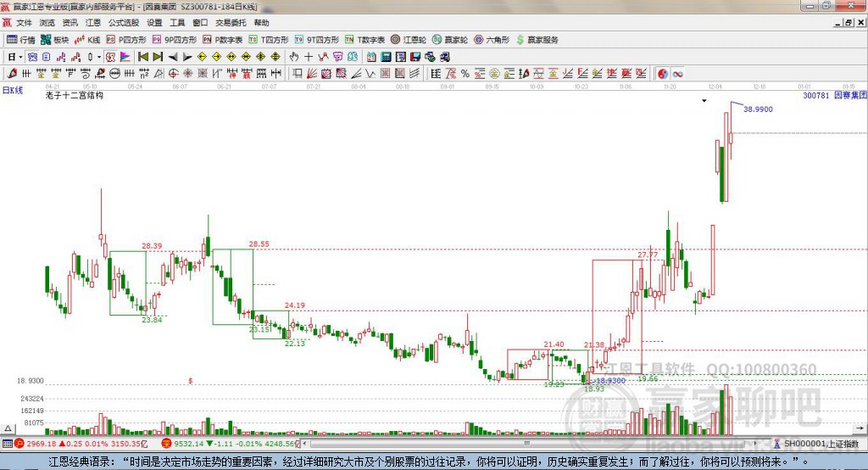Select the zigzag wave line tool

pos(370,73)
